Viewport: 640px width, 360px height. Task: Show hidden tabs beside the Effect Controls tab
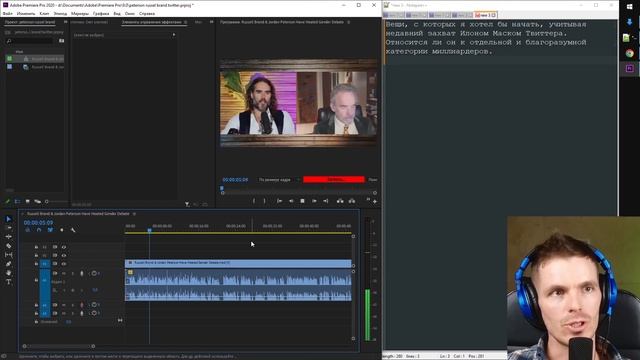pyautogui.click(x=211, y=22)
